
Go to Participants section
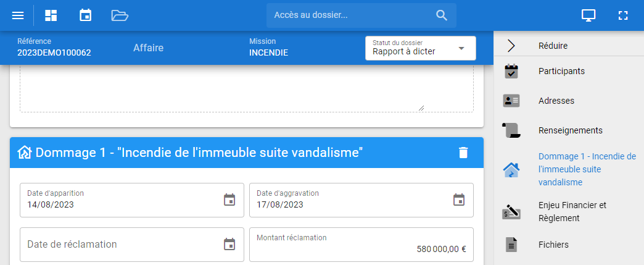coord(561,71)
